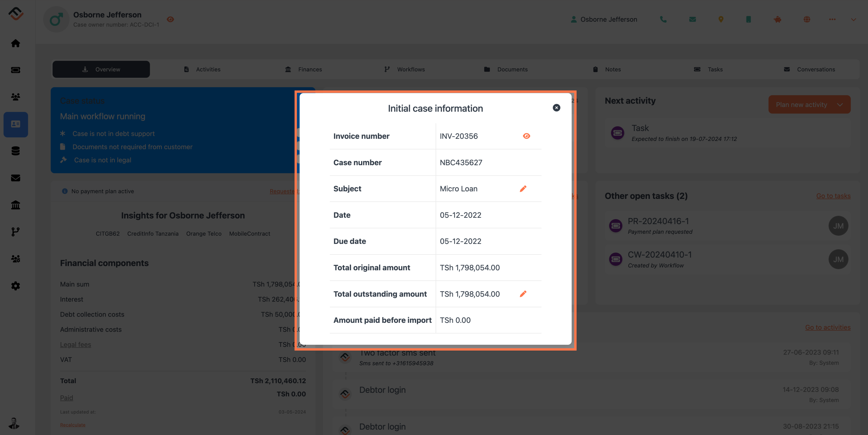Viewport: 868px width, 435px height.
Task: Open the bank building sidebar icon
Action: coord(16,205)
